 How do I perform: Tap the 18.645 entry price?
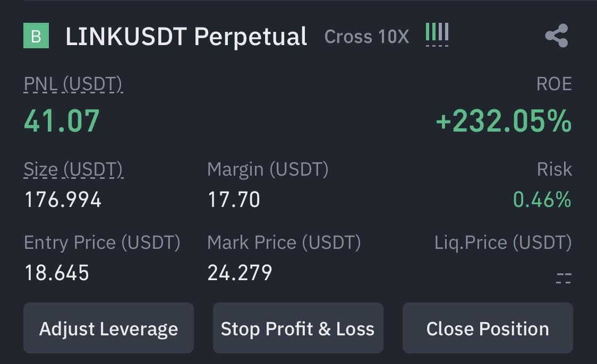(x=57, y=273)
